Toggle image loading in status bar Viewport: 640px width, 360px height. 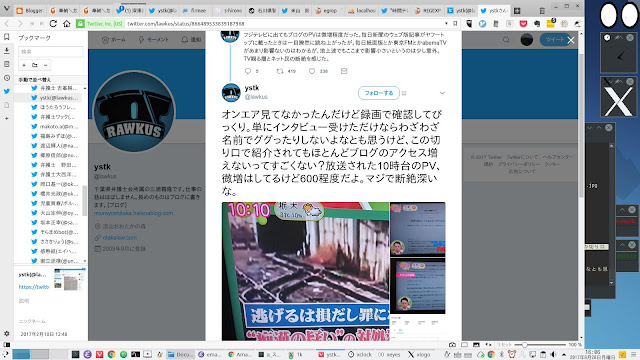(x=476, y=345)
